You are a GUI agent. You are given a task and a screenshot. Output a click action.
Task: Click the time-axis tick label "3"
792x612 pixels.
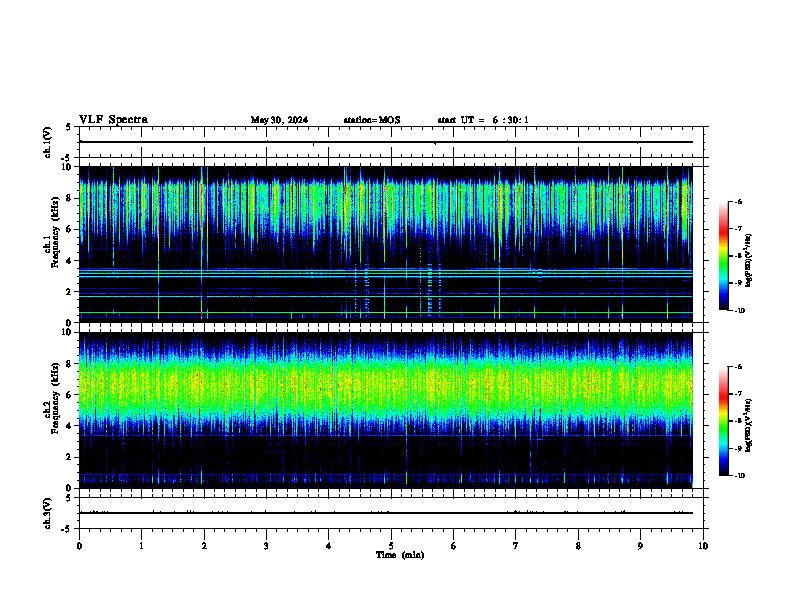(x=266, y=546)
